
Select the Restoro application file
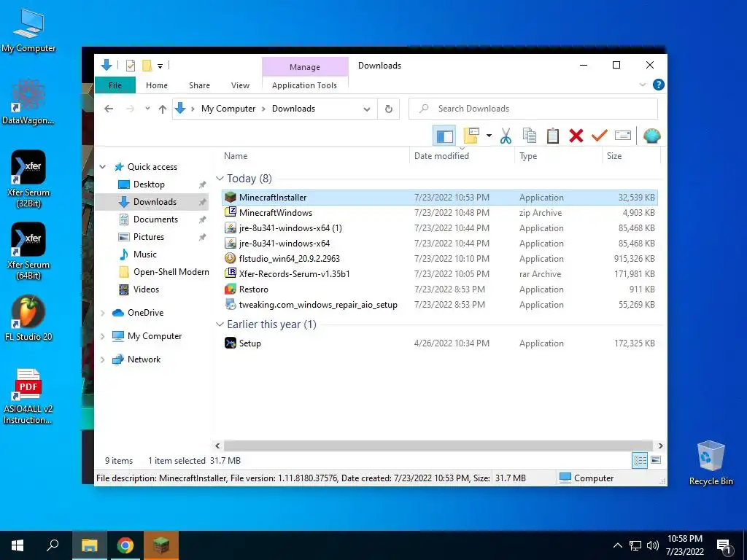(x=440, y=289)
